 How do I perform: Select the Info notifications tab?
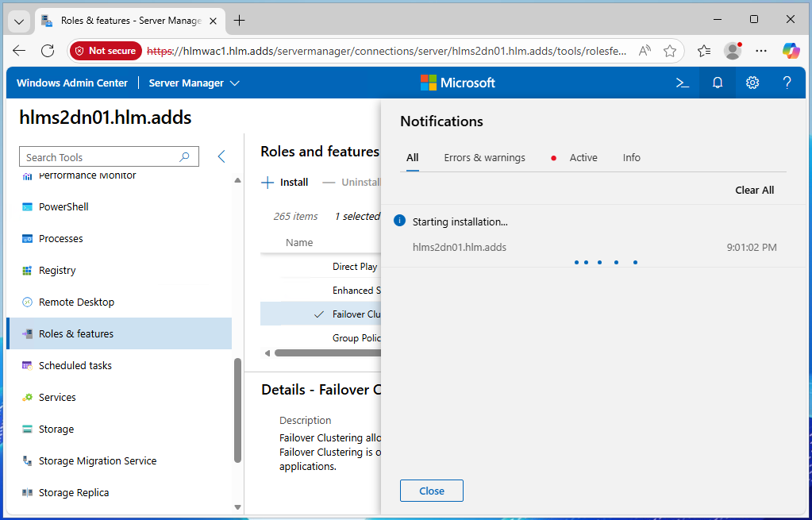pos(631,157)
